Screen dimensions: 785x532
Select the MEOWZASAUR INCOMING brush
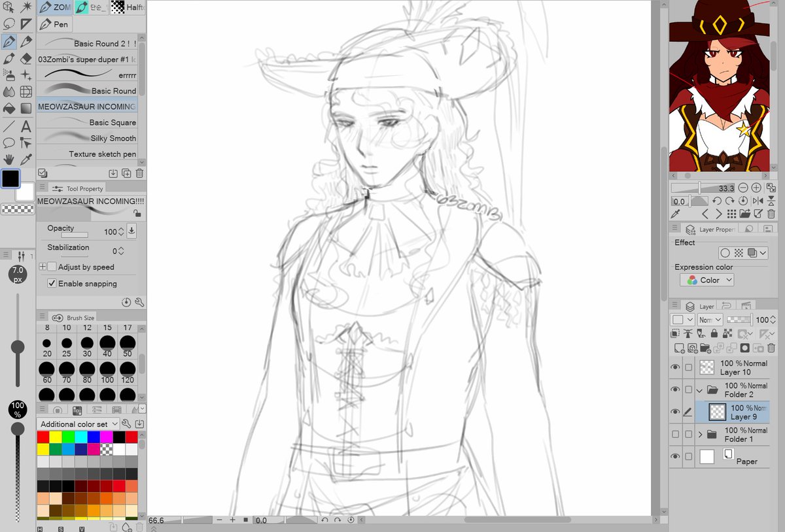pos(88,106)
